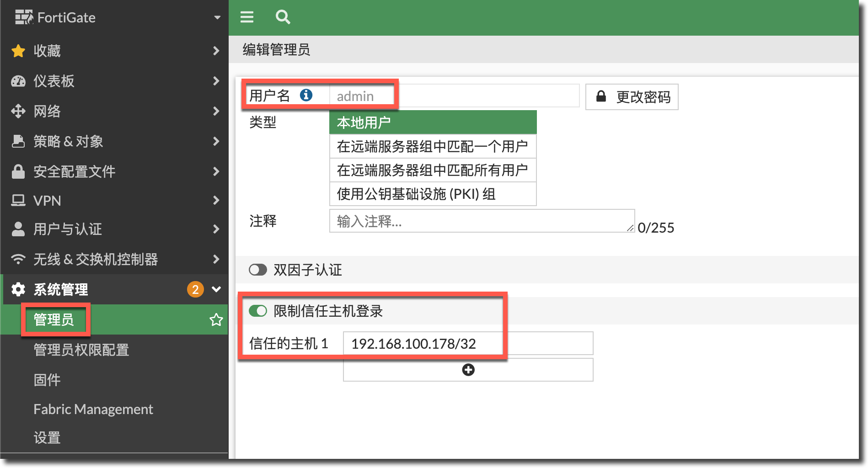Click the username info icon

pyautogui.click(x=306, y=95)
